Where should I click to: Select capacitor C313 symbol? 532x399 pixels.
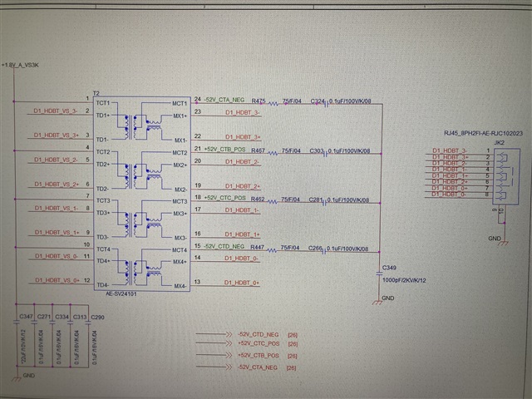(70, 323)
